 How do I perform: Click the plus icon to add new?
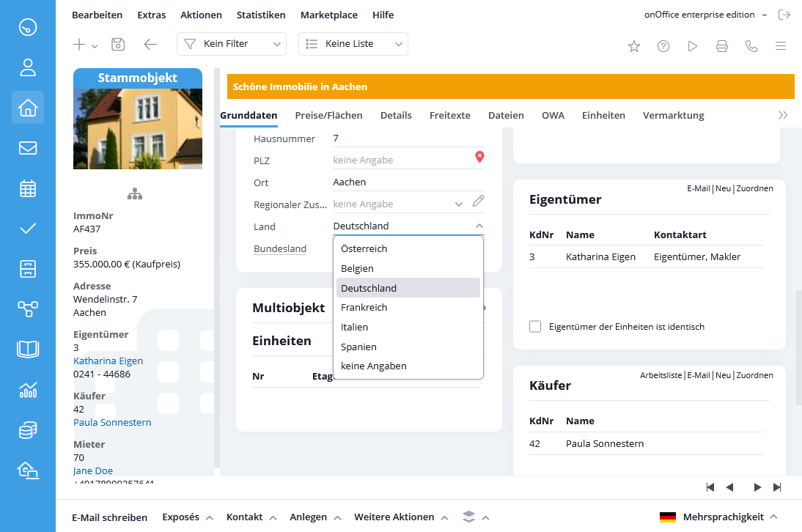click(x=79, y=45)
